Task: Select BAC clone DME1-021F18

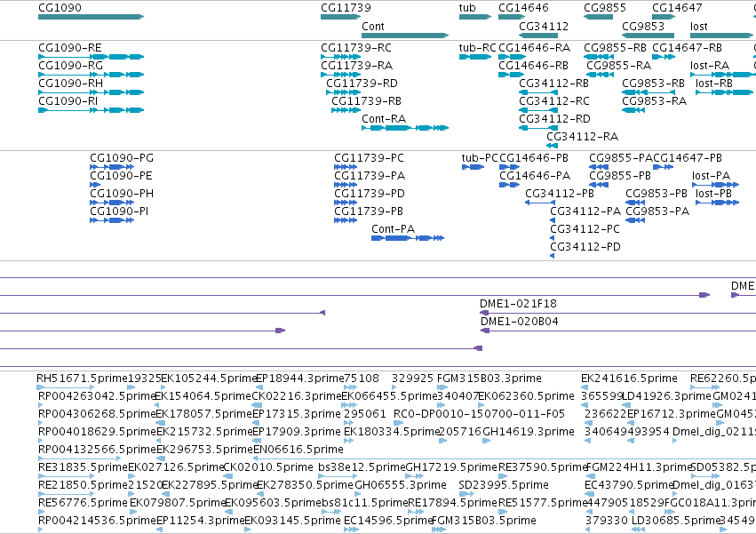Action: tap(617, 313)
